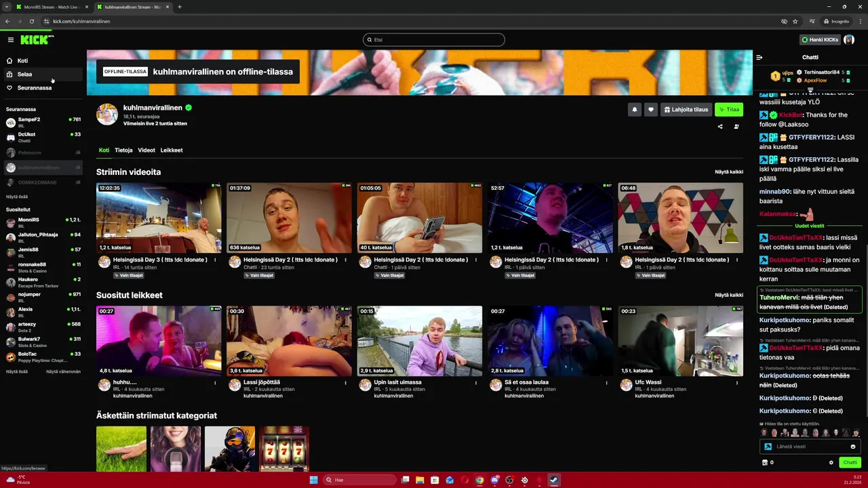Expand recommended channels Näytä lisää
Image resolution: width=868 pixels, height=488 pixels.
17,371
